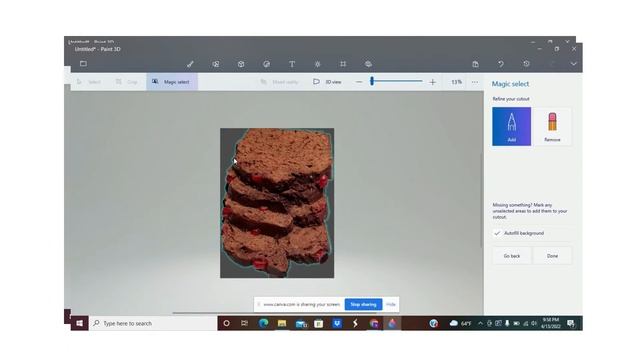Click the Paste icon
640x360 pixels.
click(476, 64)
